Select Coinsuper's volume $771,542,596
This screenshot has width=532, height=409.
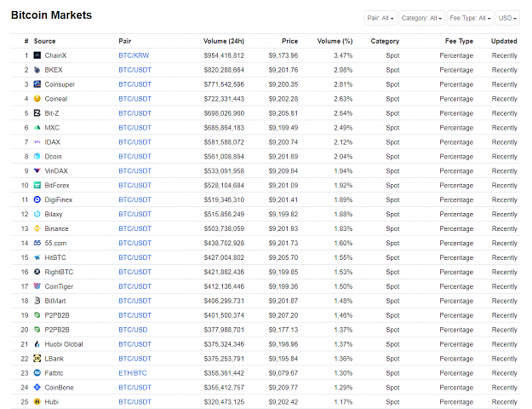click(x=224, y=84)
